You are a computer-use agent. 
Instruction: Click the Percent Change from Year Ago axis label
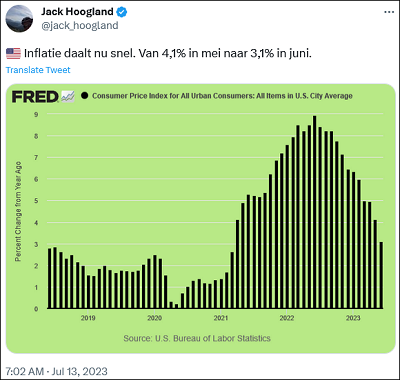coord(18,211)
